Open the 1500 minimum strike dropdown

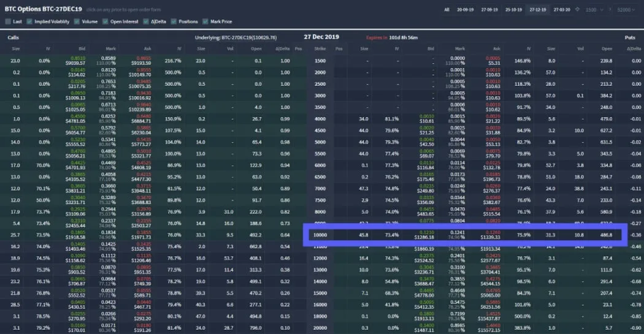pyautogui.click(x=594, y=9)
